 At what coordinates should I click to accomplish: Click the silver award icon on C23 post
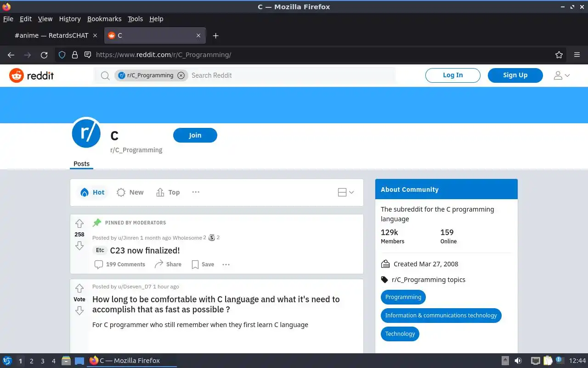point(212,238)
